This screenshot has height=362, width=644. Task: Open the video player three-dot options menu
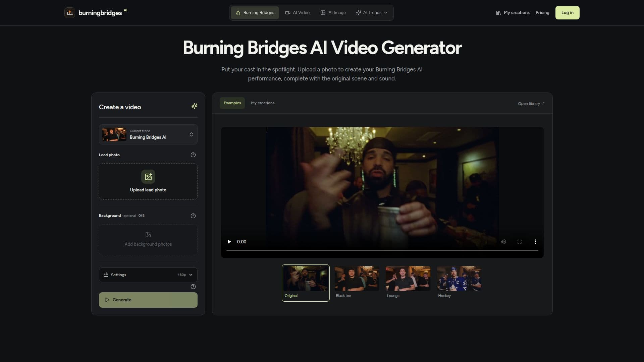[x=536, y=242]
